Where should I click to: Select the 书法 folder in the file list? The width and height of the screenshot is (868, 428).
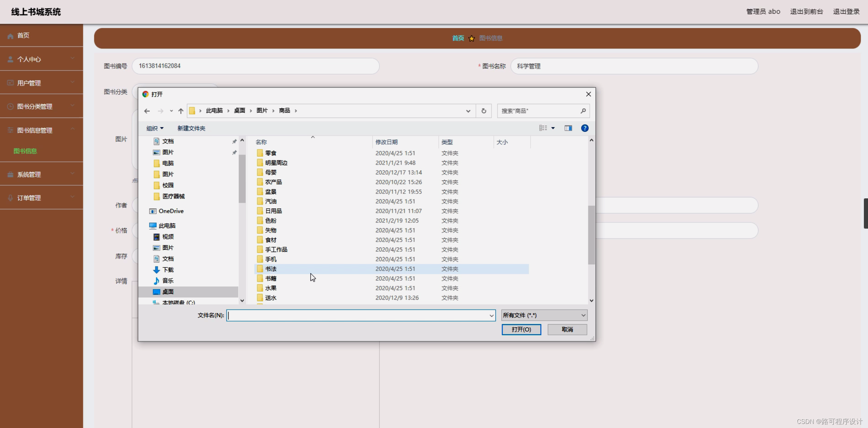270,269
